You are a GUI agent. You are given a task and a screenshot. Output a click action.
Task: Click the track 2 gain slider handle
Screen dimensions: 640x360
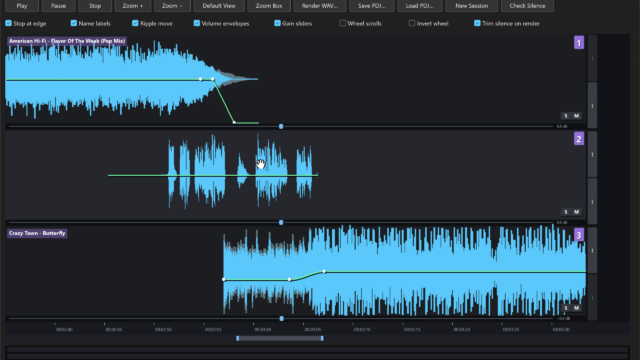coord(281,222)
